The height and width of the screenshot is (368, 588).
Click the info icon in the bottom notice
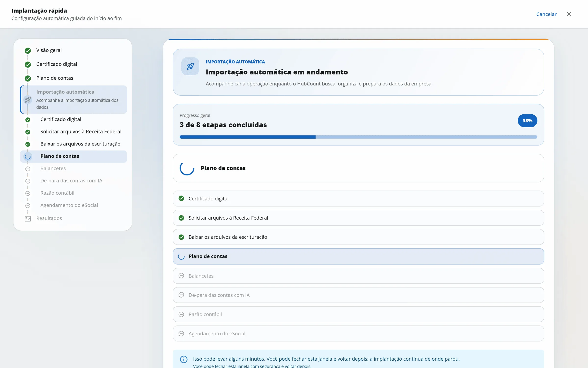184,359
